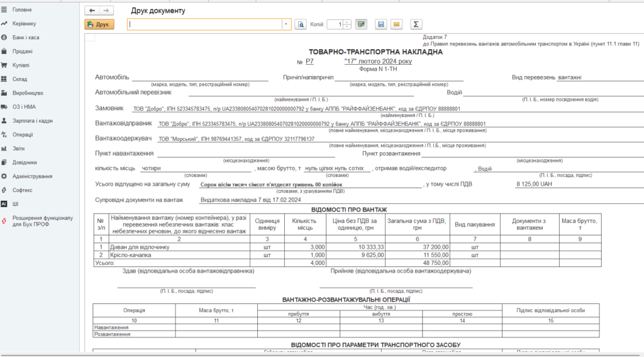The image size is (644, 357).
Task: Toggle document editing mode icon
Action: tap(361, 25)
